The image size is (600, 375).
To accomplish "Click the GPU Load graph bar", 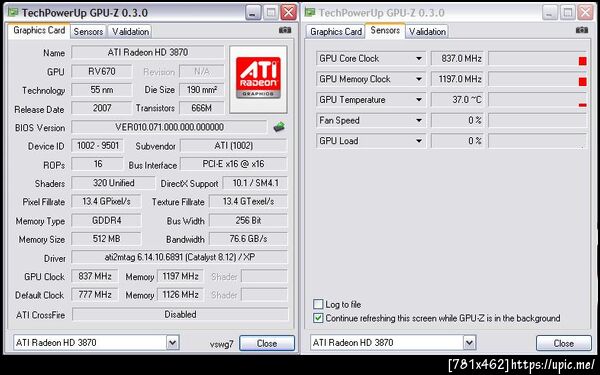I will tap(538, 141).
